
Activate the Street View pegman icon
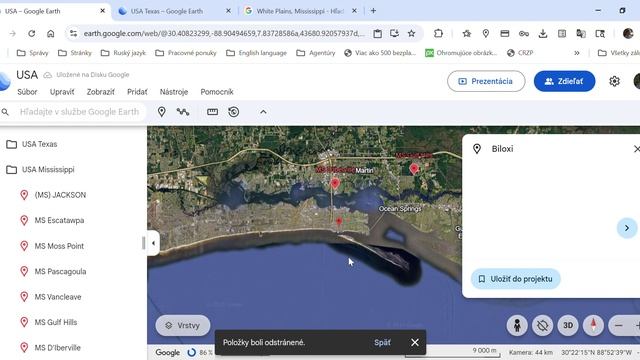517,325
